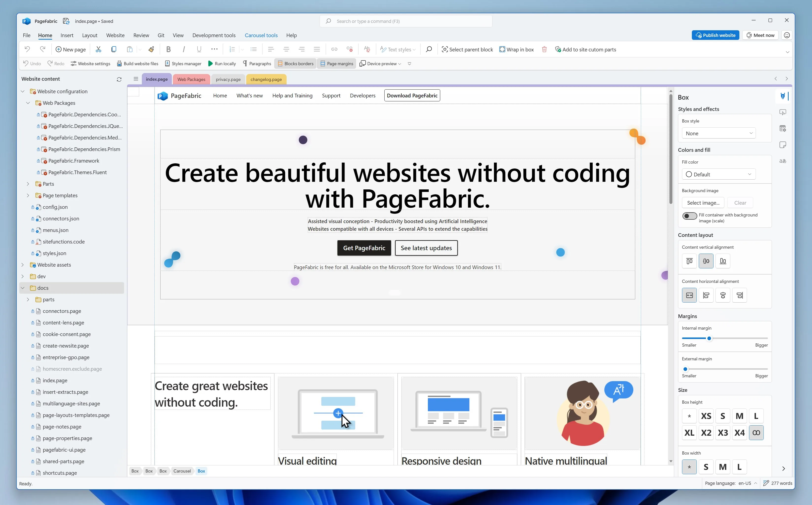This screenshot has height=505, width=812.
Task: Switch to the changelog.page tab
Action: (x=266, y=79)
